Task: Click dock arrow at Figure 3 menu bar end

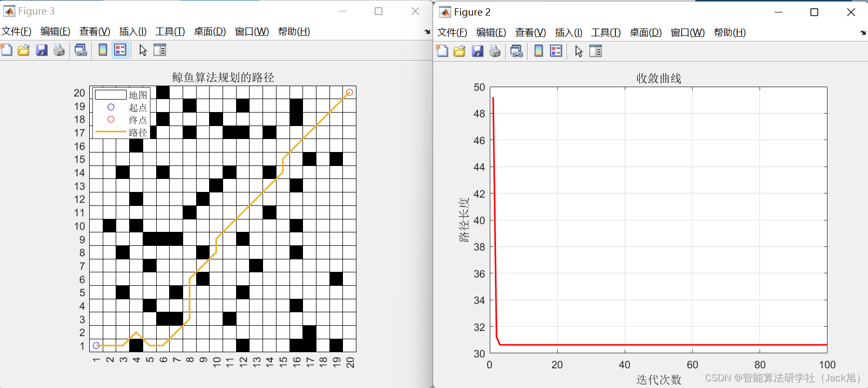Action: coord(427,32)
